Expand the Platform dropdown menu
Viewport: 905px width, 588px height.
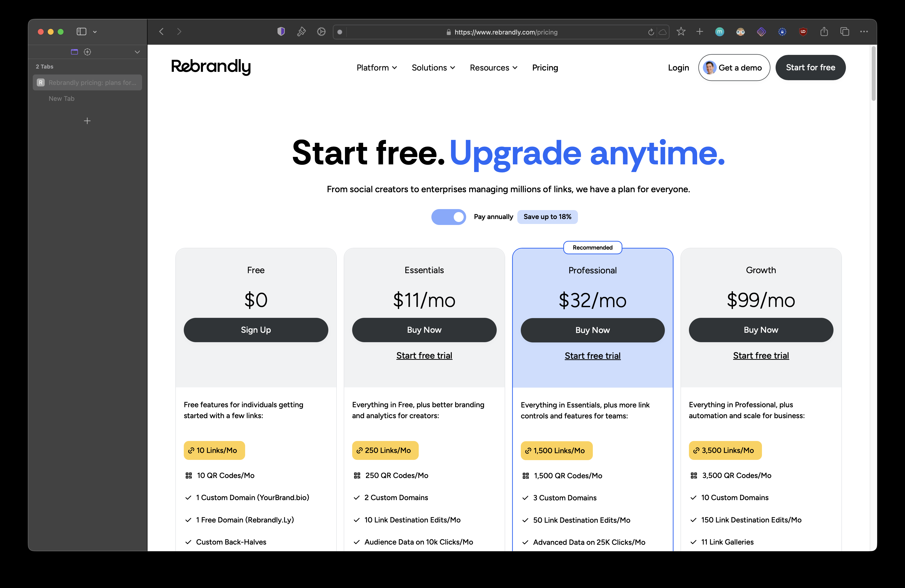pyautogui.click(x=377, y=68)
